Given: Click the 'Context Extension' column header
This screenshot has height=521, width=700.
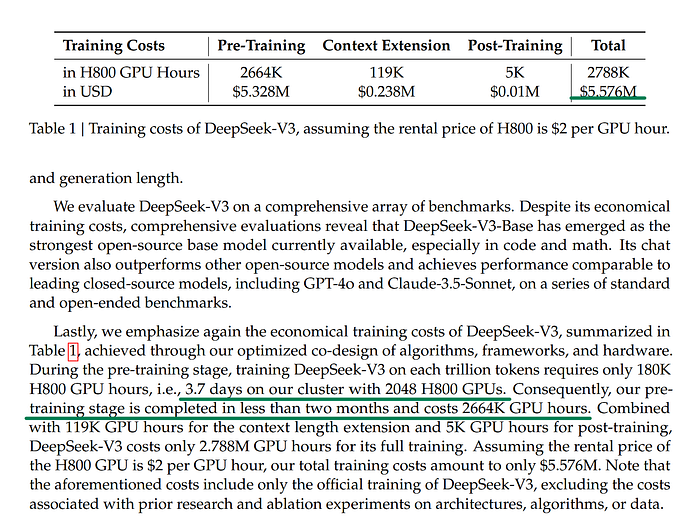Looking at the screenshot, I should coord(386,46).
